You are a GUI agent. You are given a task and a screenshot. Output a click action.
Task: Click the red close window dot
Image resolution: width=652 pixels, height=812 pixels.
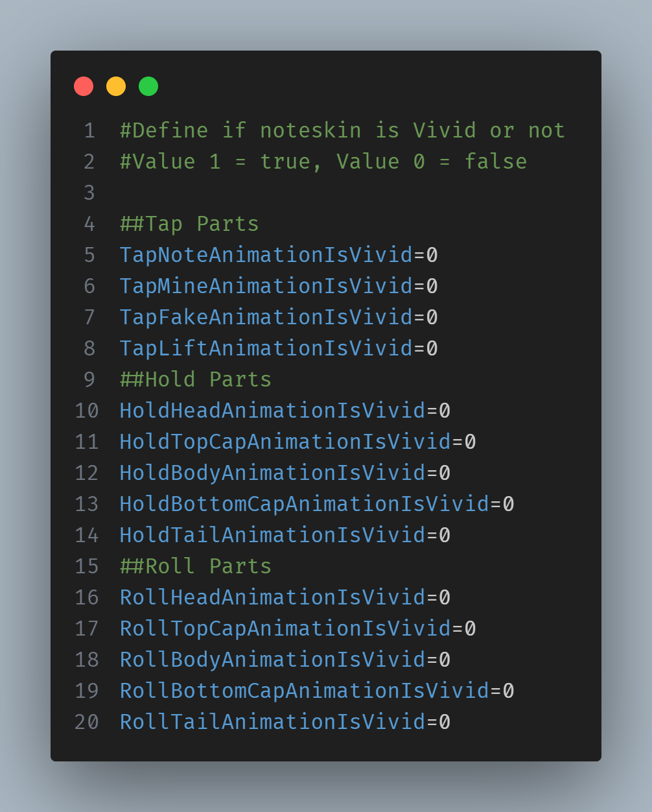coord(84,86)
